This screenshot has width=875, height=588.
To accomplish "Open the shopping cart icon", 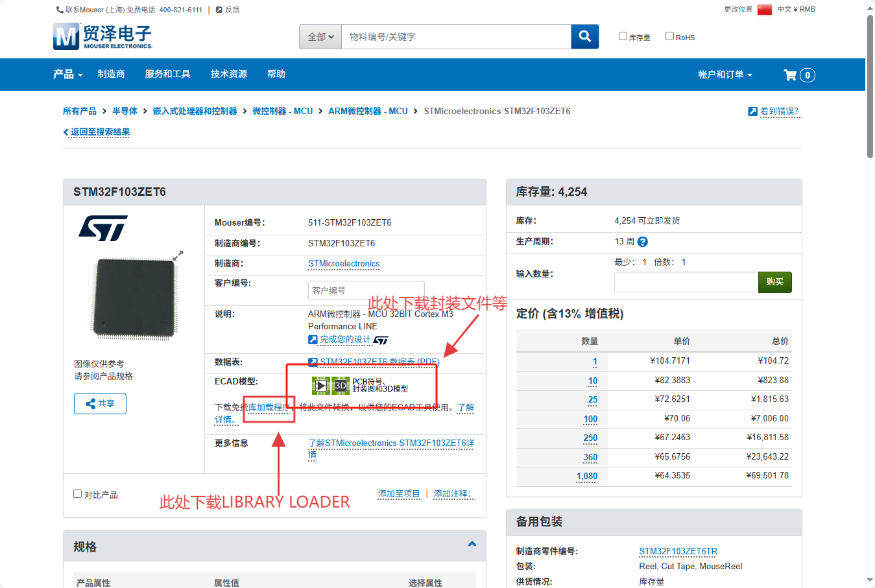I will (x=790, y=75).
